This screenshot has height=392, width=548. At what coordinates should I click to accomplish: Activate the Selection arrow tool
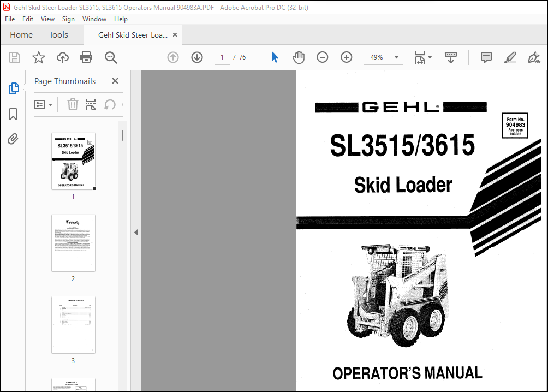[x=275, y=57]
